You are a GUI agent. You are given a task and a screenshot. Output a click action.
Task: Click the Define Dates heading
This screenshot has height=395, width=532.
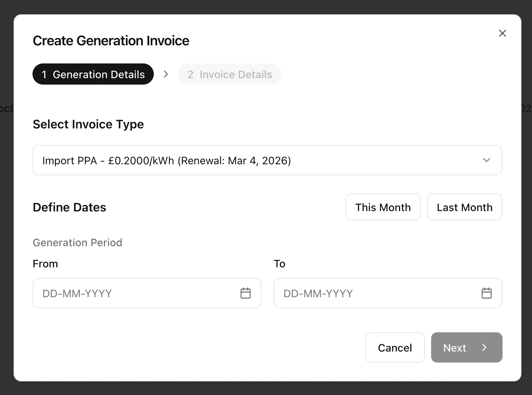pos(70,207)
